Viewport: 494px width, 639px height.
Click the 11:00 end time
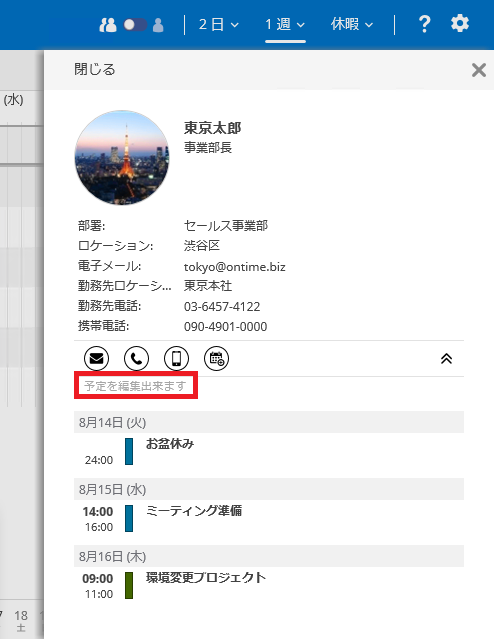pyautogui.click(x=99, y=594)
